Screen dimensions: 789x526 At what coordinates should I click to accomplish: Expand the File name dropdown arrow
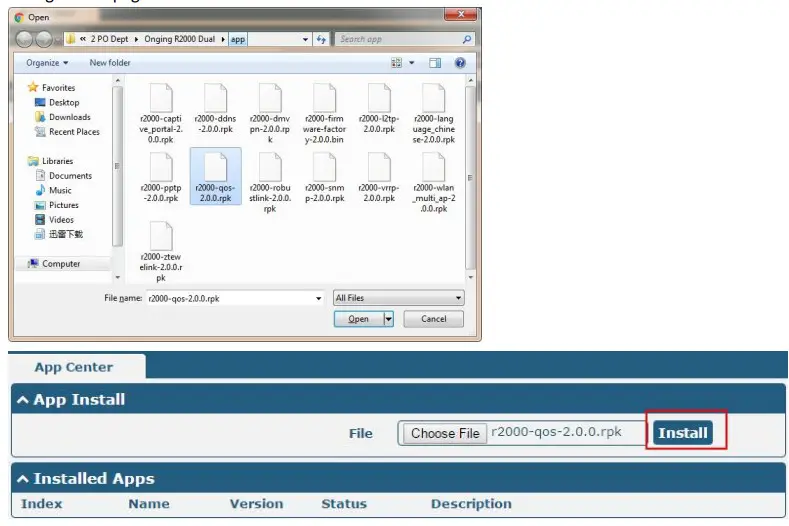click(319, 298)
